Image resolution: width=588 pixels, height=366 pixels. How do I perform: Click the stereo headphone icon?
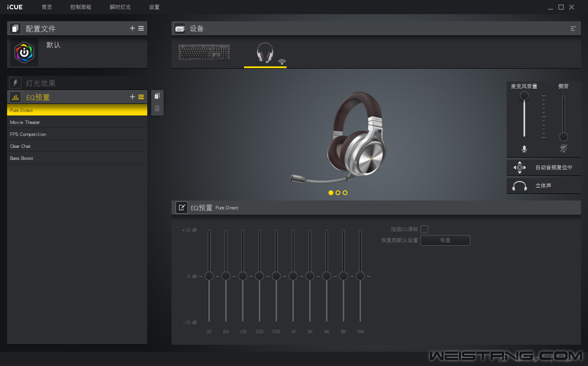click(519, 186)
